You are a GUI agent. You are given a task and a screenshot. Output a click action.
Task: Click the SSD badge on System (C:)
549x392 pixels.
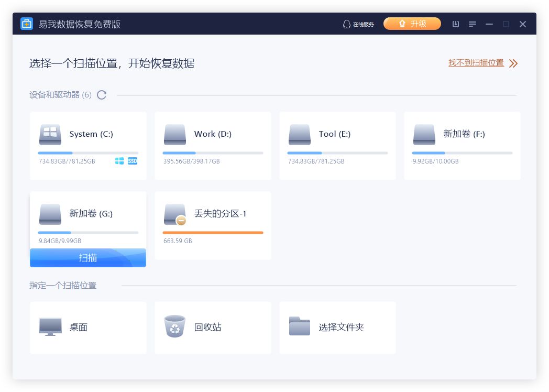point(131,161)
